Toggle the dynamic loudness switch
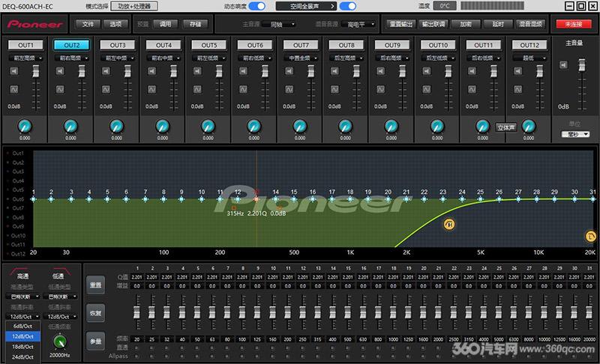 click(256, 6)
